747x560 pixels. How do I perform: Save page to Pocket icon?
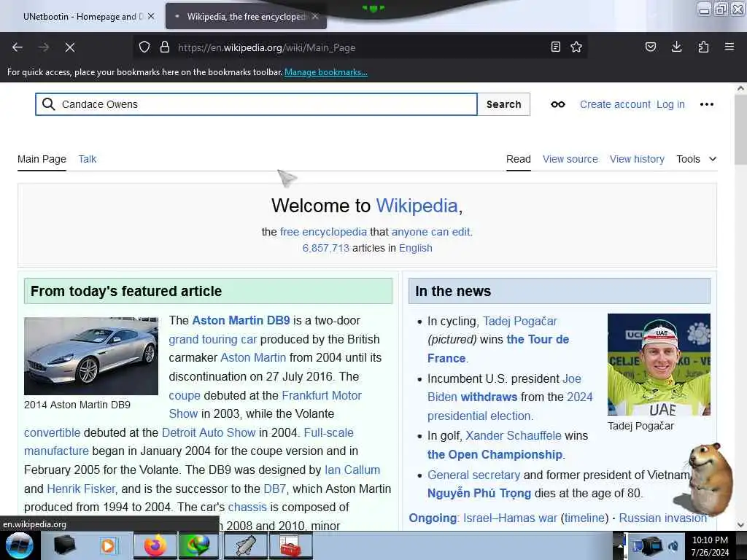(x=651, y=47)
